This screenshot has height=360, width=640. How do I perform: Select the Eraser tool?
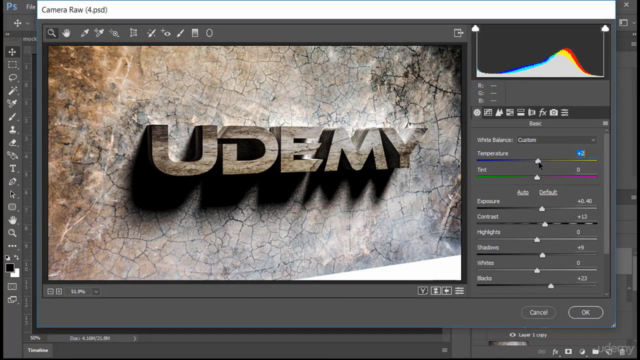point(12,143)
